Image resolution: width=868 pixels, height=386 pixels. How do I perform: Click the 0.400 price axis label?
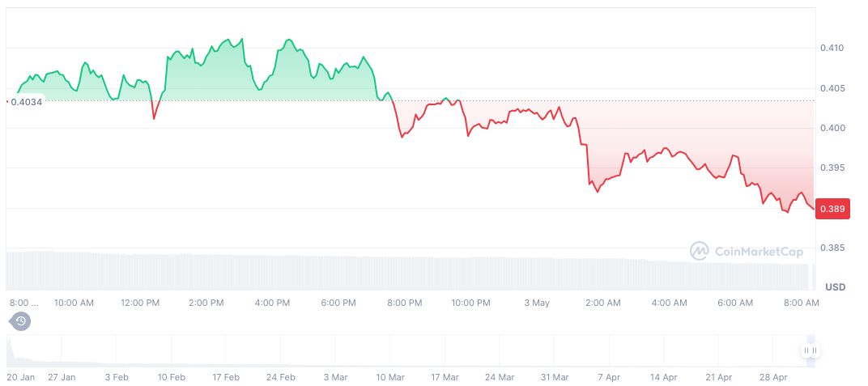pyautogui.click(x=832, y=128)
